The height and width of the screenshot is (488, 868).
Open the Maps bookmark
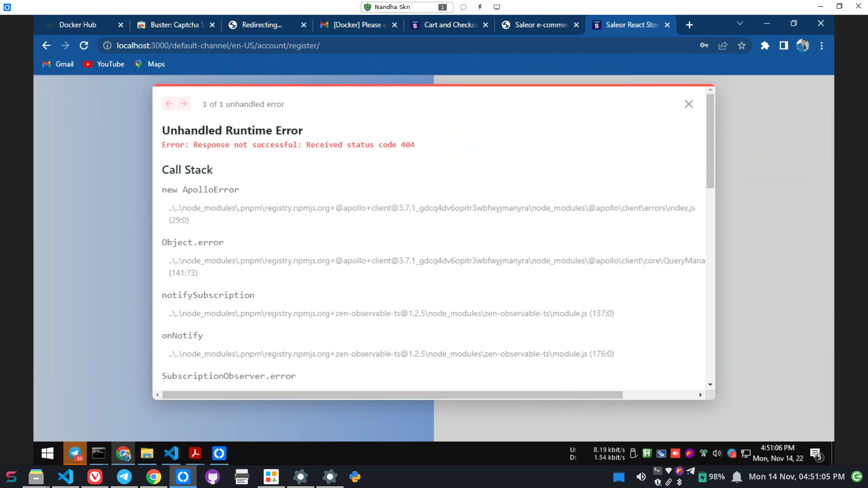[x=150, y=64]
